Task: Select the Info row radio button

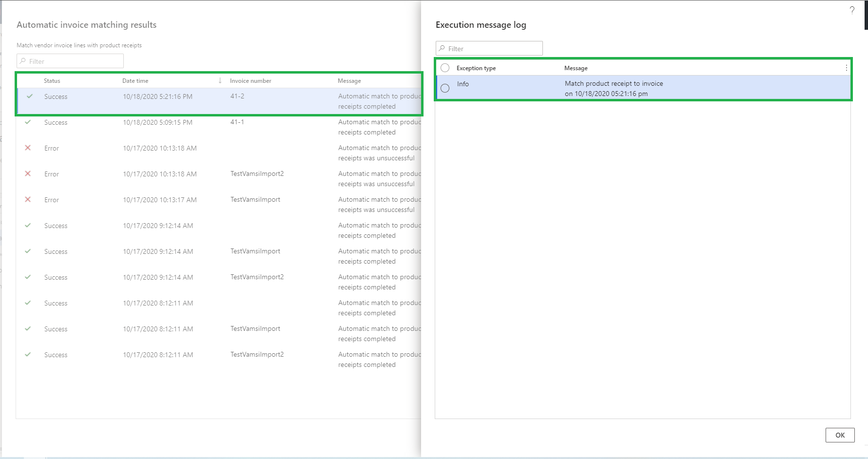Action: click(445, 88)
